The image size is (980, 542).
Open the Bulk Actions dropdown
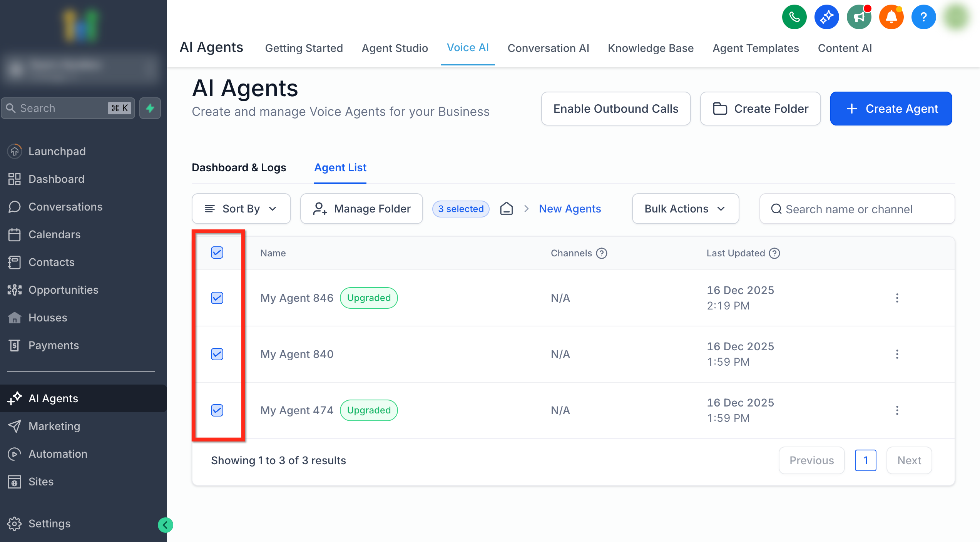pos(685,209)
